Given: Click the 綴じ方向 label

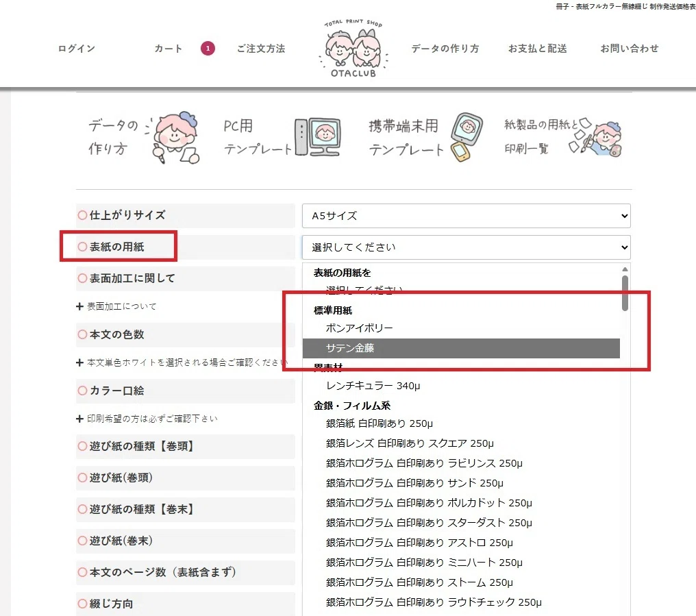Looking at the screenshot, I should coord(112,604).
